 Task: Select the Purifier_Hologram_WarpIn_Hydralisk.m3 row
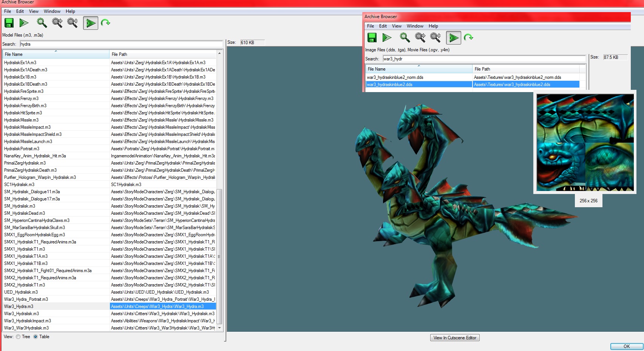click(110, 177)
